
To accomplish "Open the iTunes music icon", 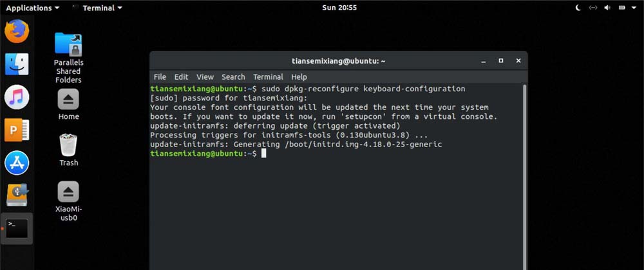I will pyautogui.click(x=17, y=97).
